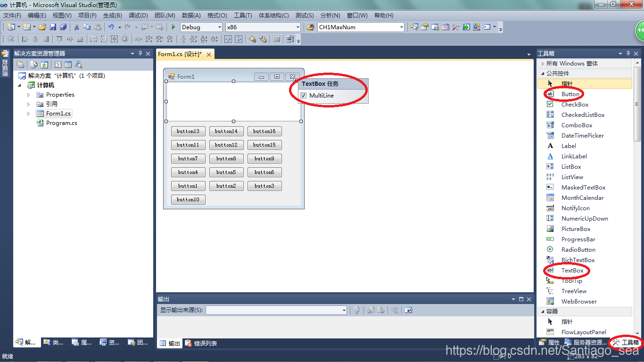Open the 文件(F) menu

12,16
